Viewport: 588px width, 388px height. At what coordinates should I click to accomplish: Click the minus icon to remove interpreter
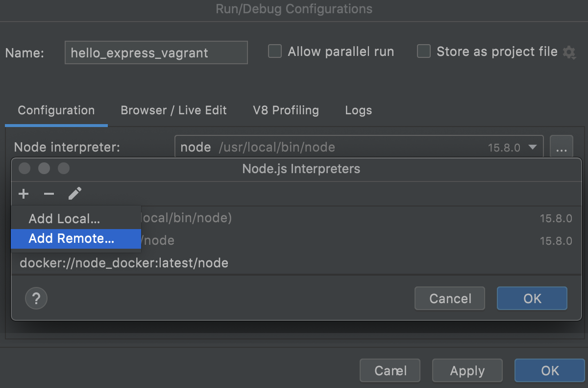(x=49, y=194)
